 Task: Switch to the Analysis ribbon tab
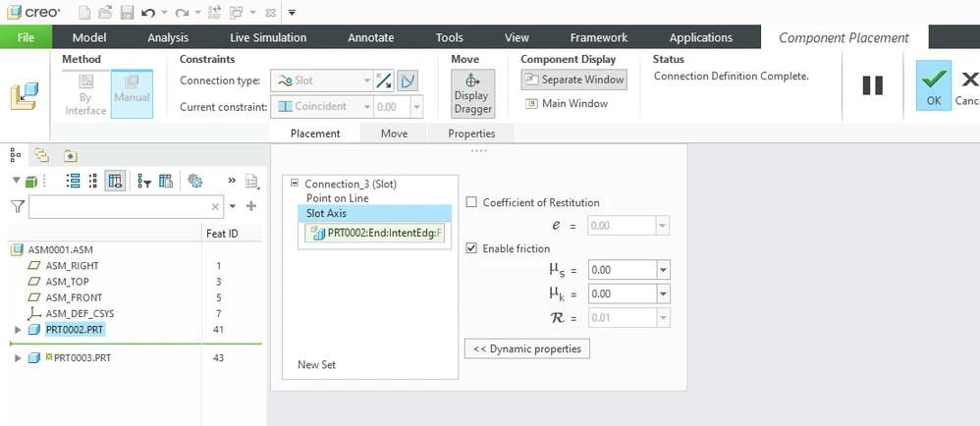pyautogui.click(x=168, y=37)
